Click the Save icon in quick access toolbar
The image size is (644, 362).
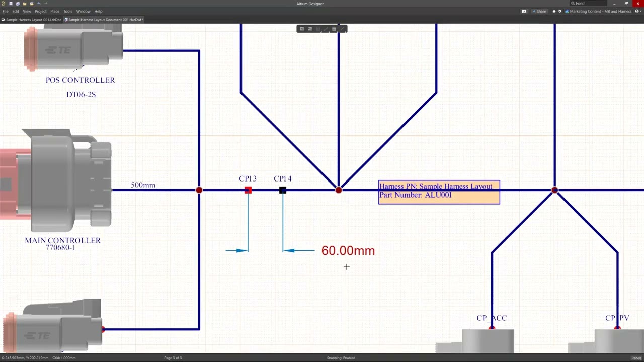click(x=11, y=4)
